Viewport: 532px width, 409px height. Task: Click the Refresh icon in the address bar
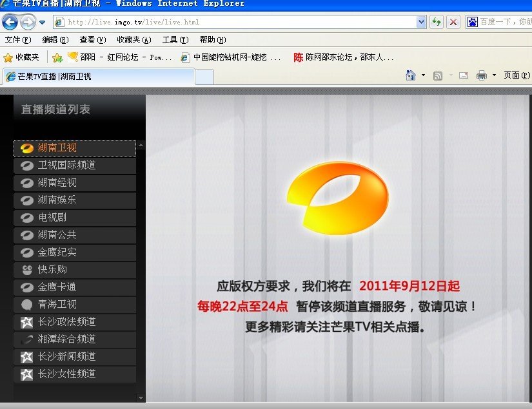pos(436,21)
